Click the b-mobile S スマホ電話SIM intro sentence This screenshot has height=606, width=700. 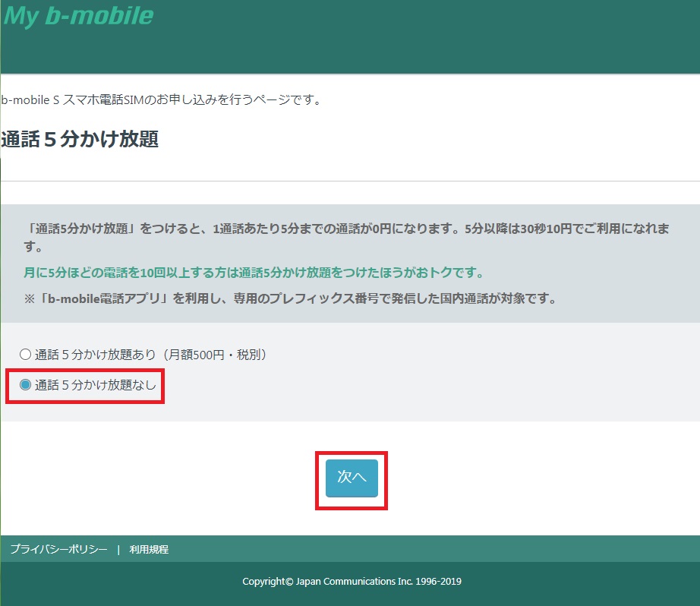(161, 99)
